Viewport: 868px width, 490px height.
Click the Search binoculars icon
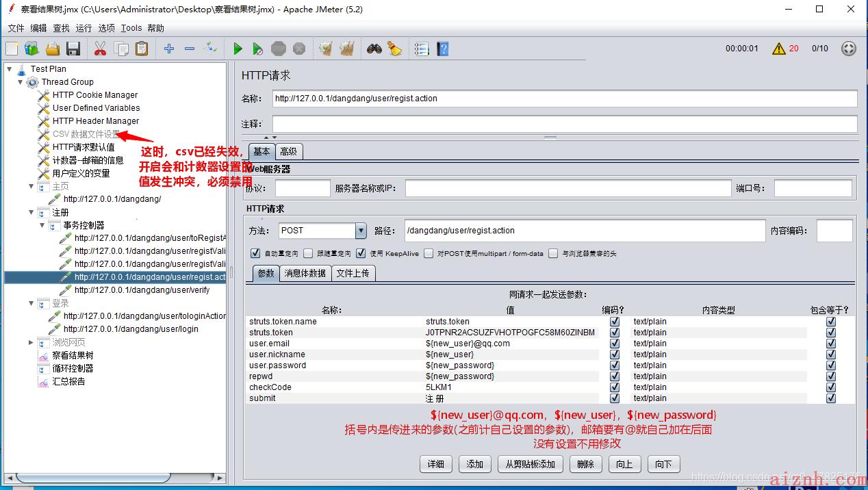[x=374, y=49]
